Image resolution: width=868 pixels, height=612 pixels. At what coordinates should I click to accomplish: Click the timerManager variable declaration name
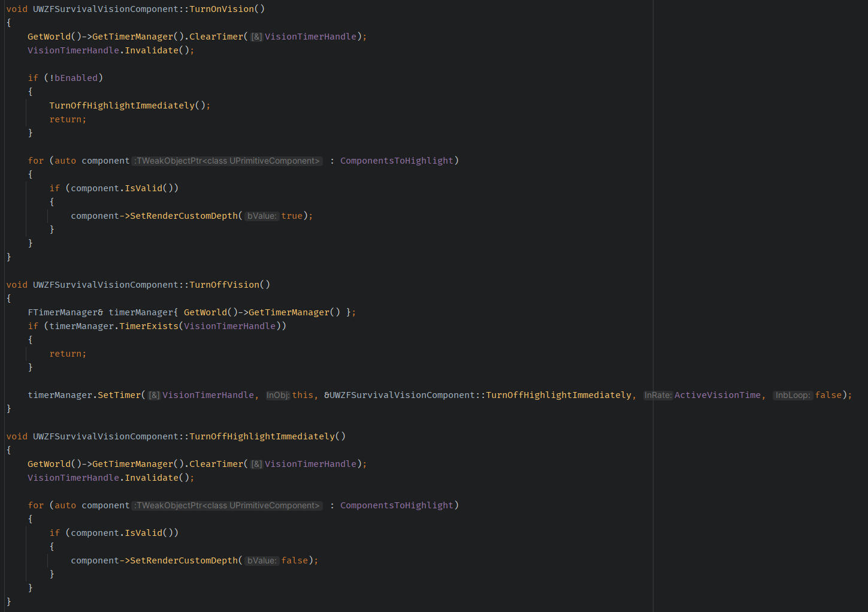pos(141,312)
